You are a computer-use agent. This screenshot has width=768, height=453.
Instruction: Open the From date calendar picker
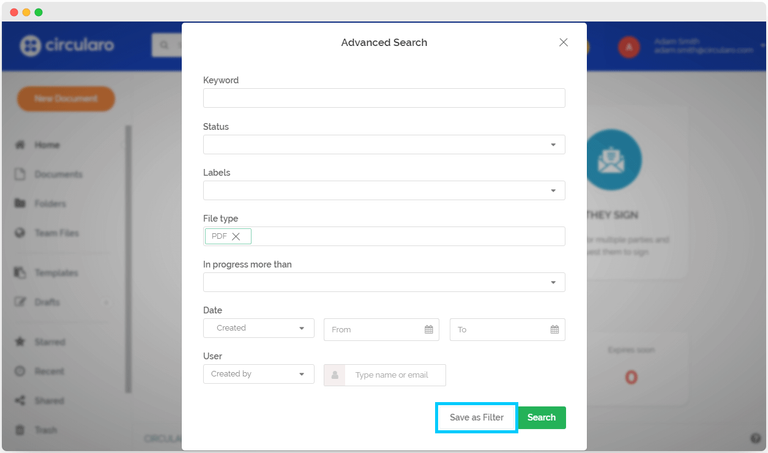[428, 329]
